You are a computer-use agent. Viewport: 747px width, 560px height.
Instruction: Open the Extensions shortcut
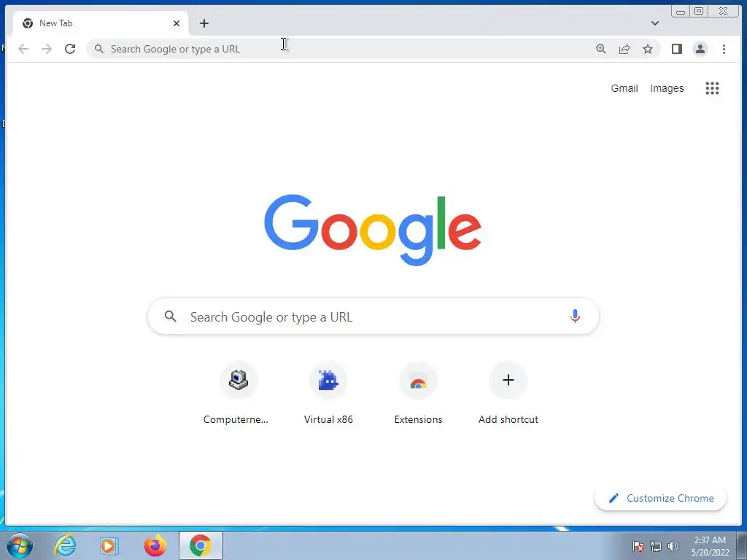(x=418, y=393)
